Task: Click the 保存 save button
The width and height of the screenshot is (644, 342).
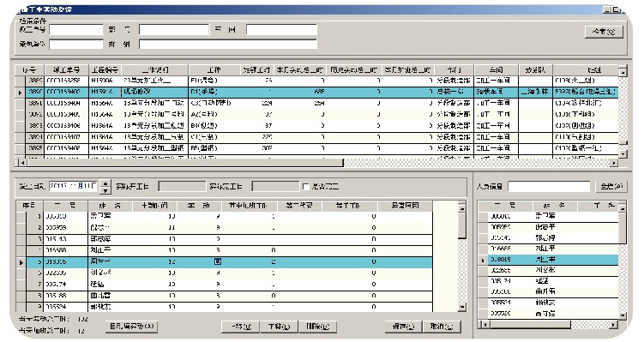Action: click(x=402, y=327)
